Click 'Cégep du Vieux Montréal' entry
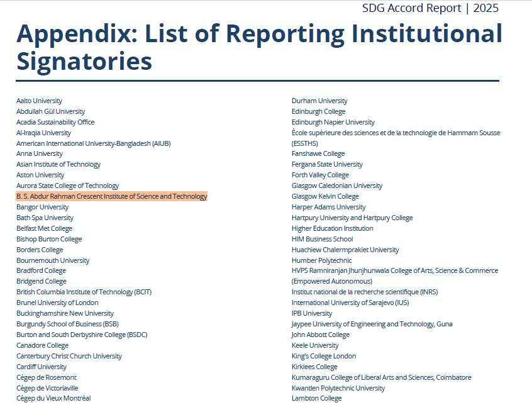This screenshot has height=405, width=532. pyautogui.click(x=53, y=398)
